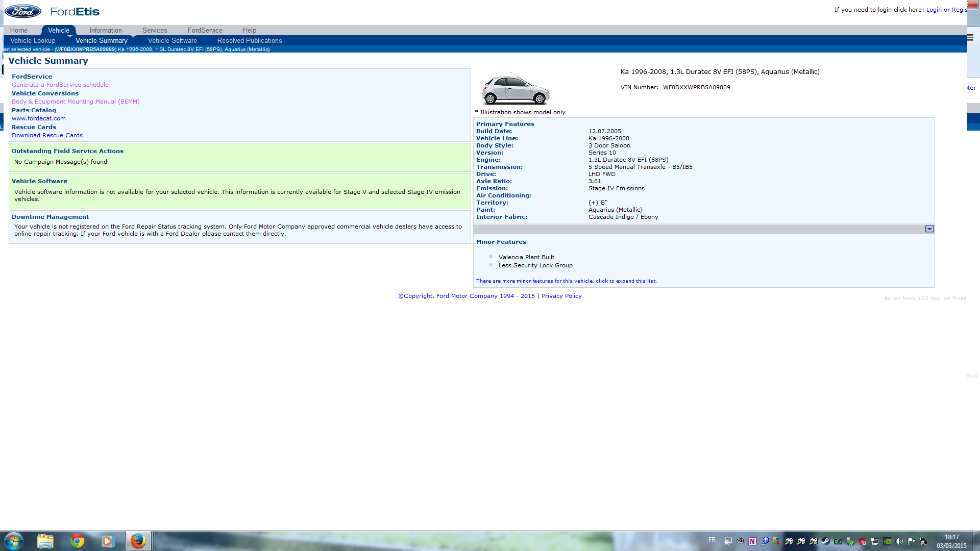Screen dimensions: 980x551
Task: Click the 'Cascade Indigo / Ebony' fabric value
Action: point(623,217)
